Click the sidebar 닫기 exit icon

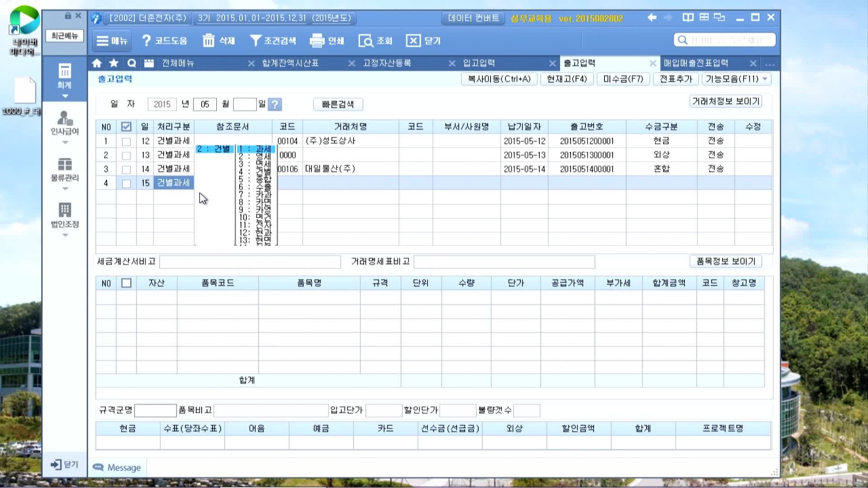pos(65,465)
